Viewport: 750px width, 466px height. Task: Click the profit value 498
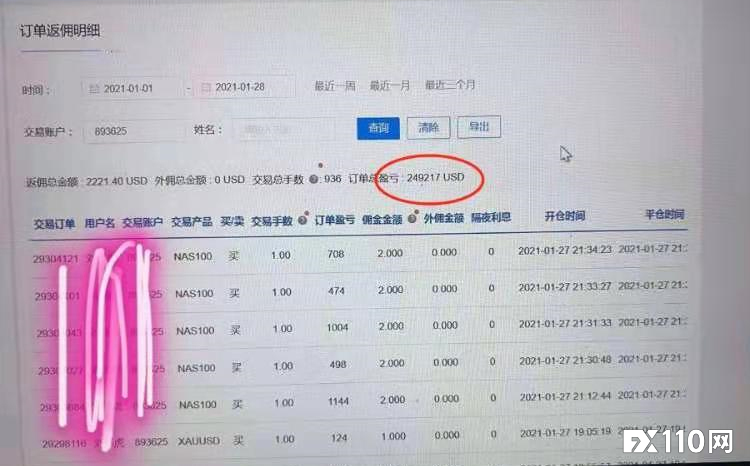338,365
